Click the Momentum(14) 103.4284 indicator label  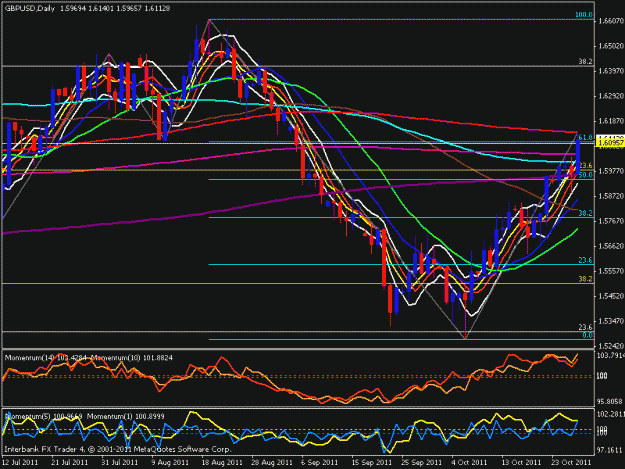point(46,358)
